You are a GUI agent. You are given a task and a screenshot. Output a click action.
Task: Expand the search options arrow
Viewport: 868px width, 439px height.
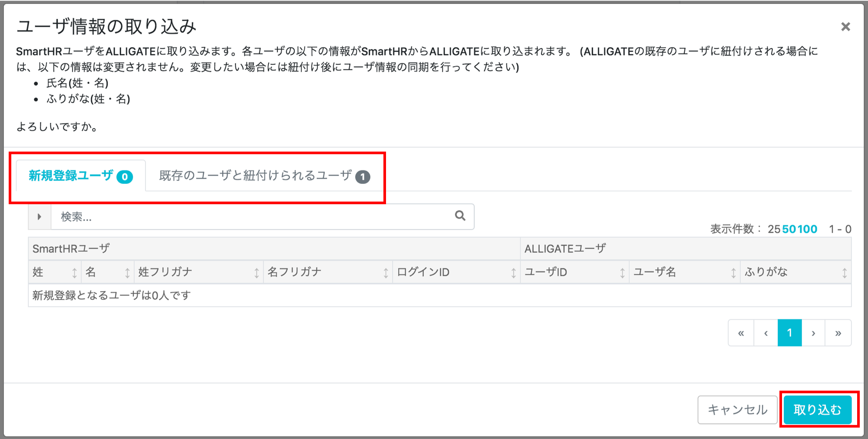point(40,216)
